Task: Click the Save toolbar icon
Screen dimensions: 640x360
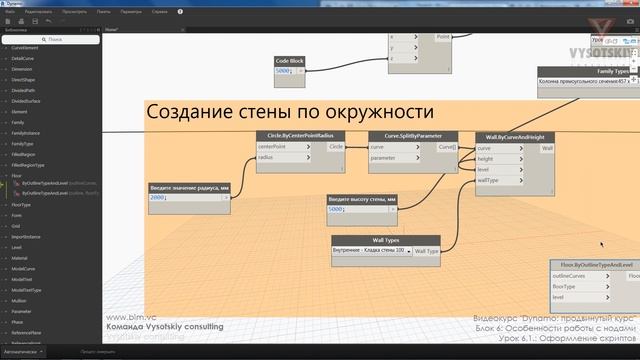Action: point(35,21)
